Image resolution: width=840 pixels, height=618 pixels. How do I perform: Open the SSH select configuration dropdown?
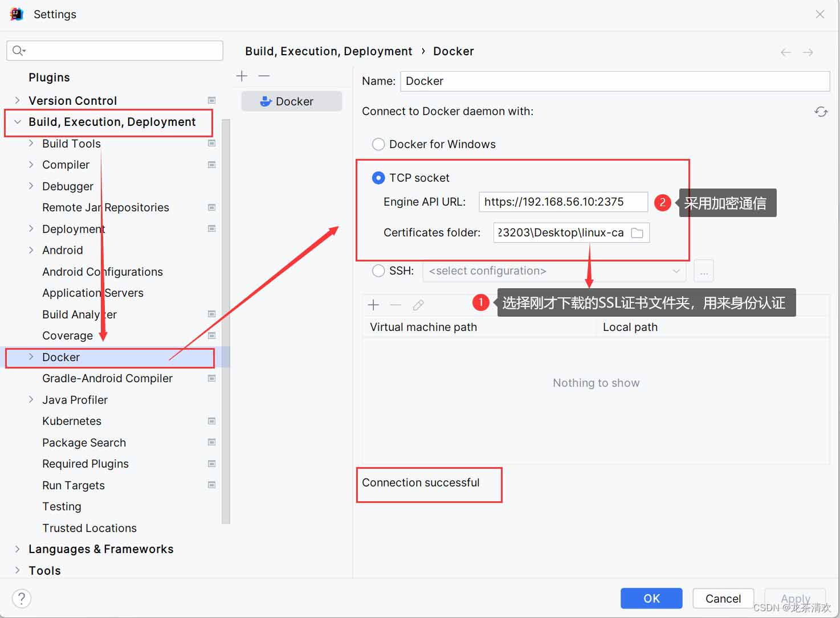coord(554,271)
